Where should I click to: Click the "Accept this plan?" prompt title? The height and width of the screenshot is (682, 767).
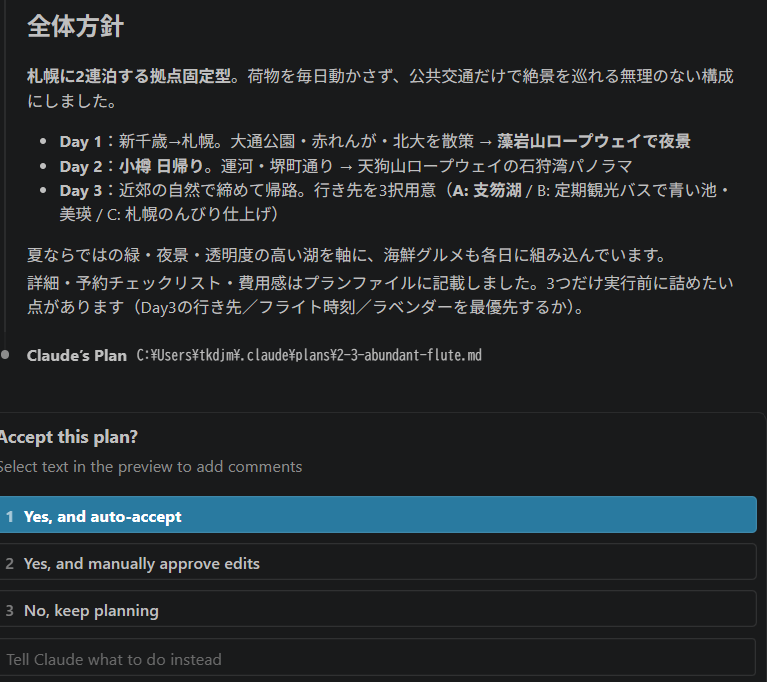tap(68, 437)
